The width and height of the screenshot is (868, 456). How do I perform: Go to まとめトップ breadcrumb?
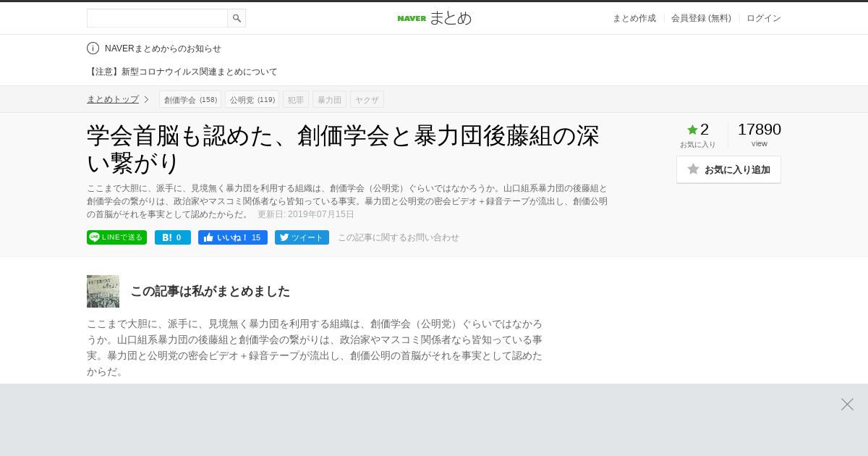coord(113,99)
